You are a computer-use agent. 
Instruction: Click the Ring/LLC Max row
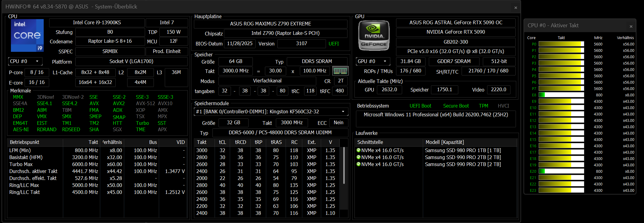tap(97, 185)
